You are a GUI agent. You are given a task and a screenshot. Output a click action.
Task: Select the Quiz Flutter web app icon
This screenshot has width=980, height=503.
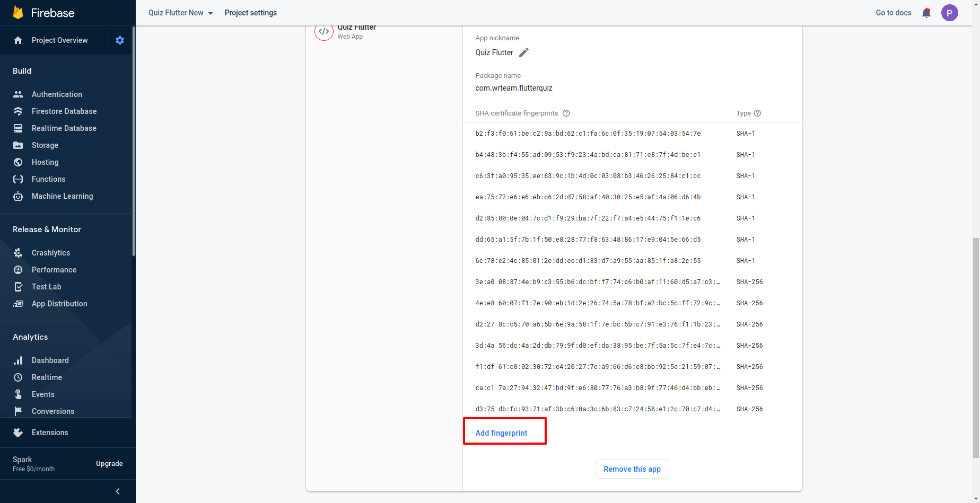point(324,32)
